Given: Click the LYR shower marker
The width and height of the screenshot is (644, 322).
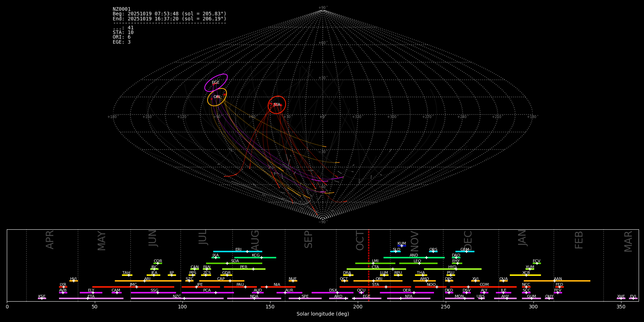Looking at the screenshot, I should (x=64, y=287).
